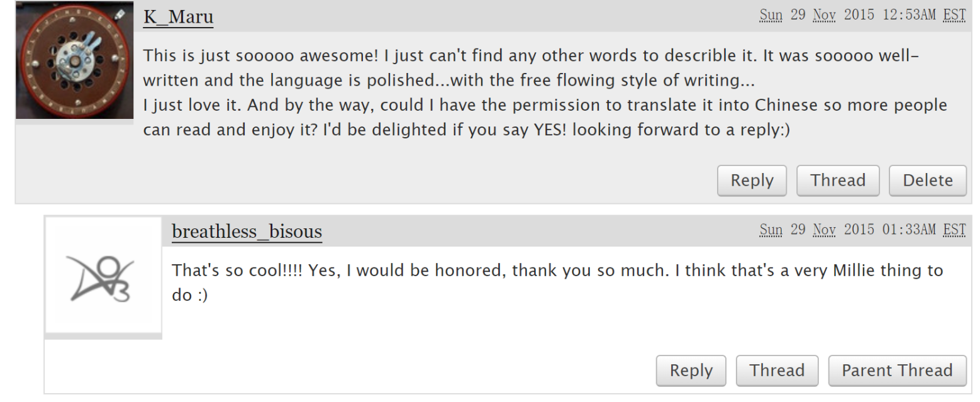Image resolution: width=980 pixels, height=402 pixels.
Task: Go to the Parent Thread
Action: 897,371
